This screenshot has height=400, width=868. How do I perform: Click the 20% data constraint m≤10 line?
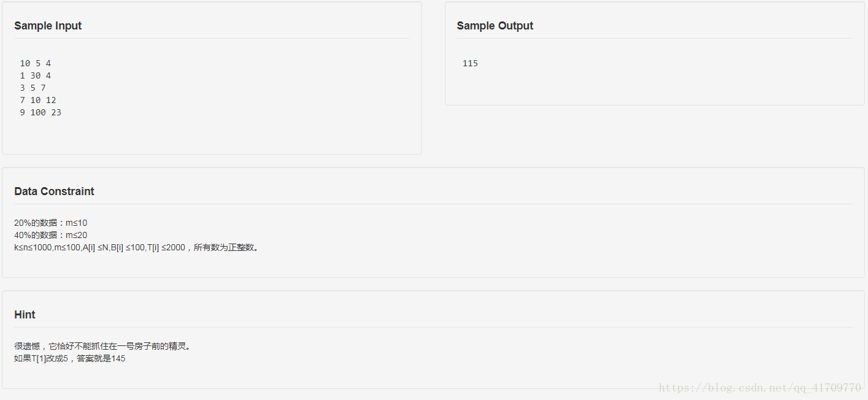[x=51, y=223]
